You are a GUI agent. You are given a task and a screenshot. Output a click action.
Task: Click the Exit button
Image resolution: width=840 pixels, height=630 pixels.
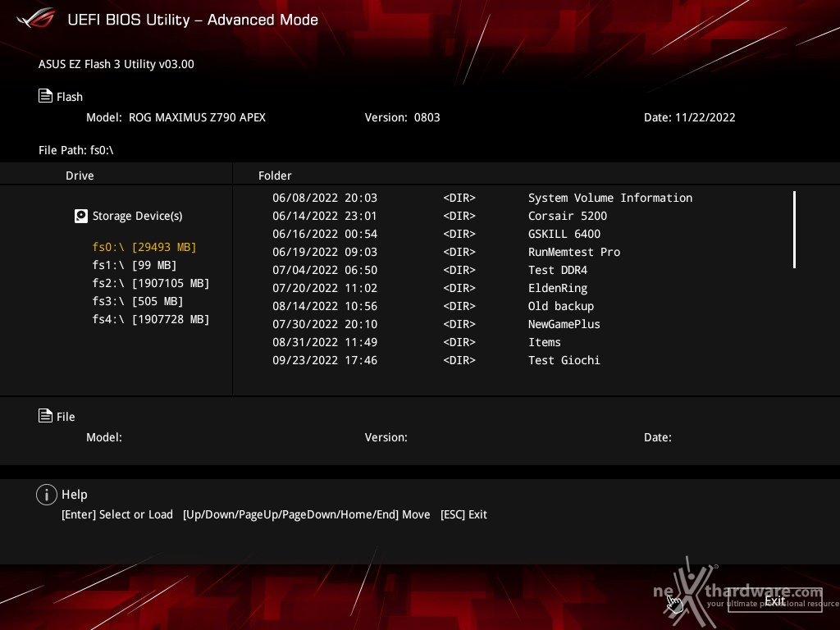point(774,600)
